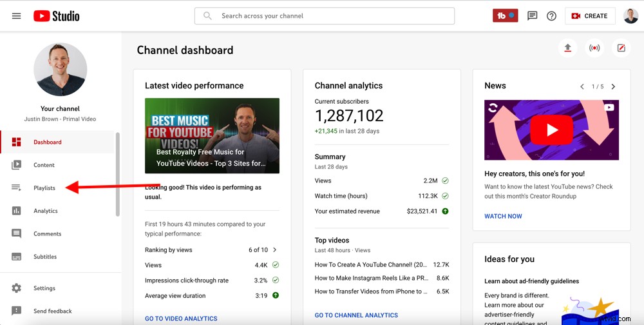Click GO TO CHANNEL ANALYTICS link

click(357, 315)
